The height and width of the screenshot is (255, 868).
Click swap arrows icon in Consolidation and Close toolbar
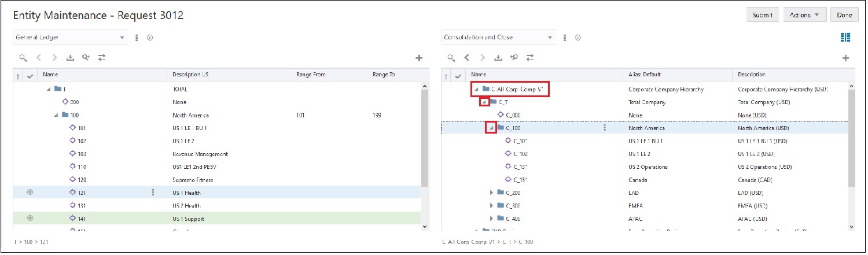tap(529, 58)
